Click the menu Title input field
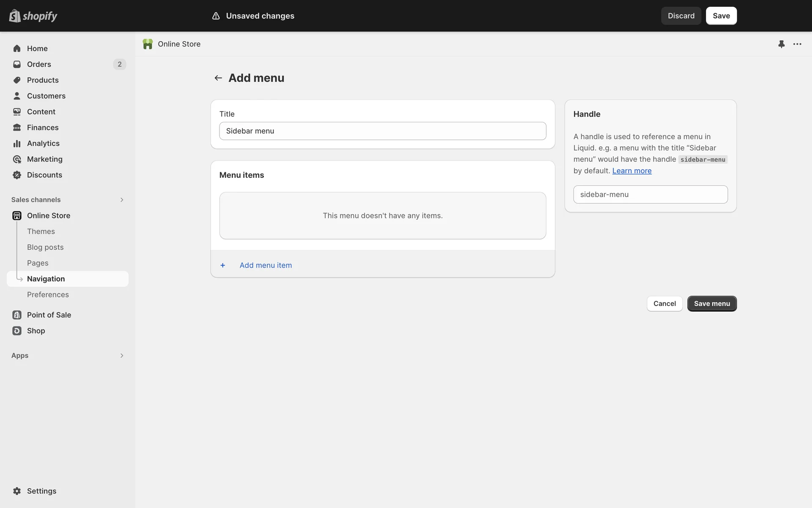812x508 pixels. 382,131
